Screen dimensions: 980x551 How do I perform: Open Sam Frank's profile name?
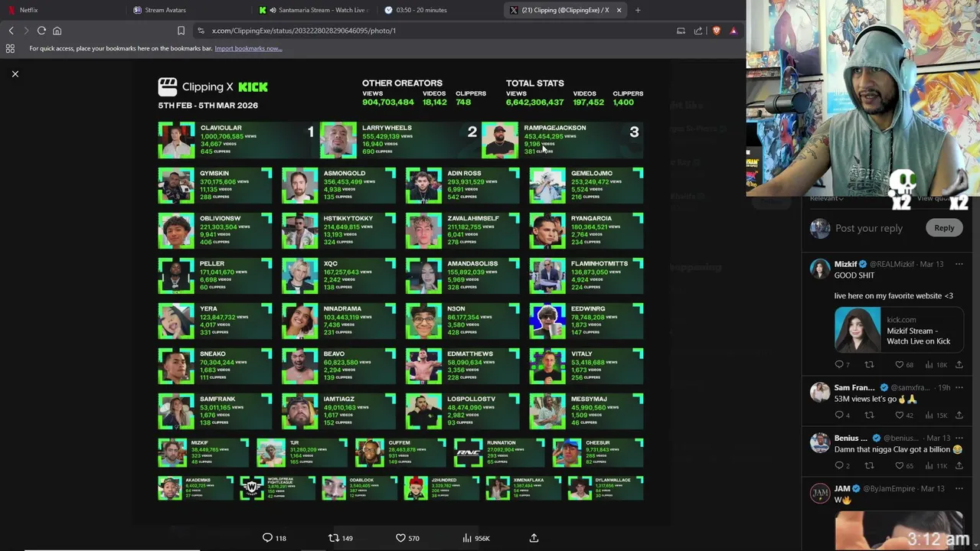coord(854,388)
